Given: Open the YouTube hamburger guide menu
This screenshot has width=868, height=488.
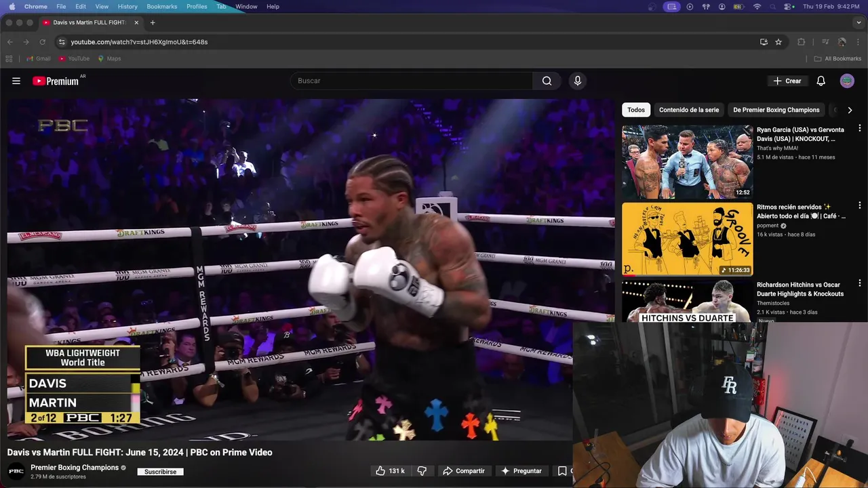Looking at the screenshot, I should click(x=16, y=81).
